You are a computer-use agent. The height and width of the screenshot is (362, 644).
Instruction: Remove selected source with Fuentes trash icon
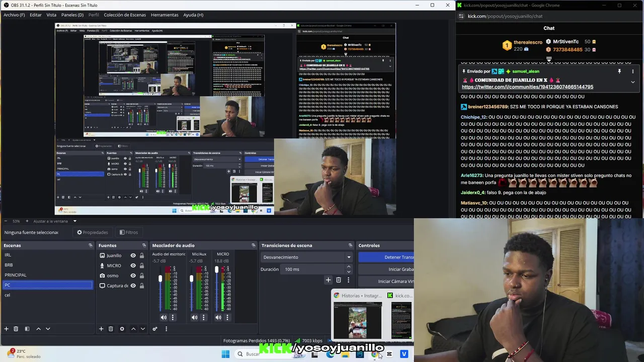(111, 329)
